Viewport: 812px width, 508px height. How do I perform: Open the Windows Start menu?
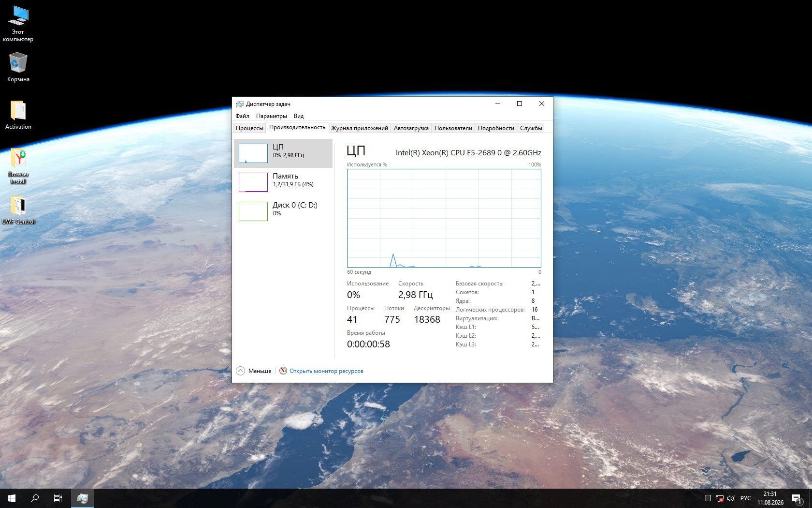point(12,498)
